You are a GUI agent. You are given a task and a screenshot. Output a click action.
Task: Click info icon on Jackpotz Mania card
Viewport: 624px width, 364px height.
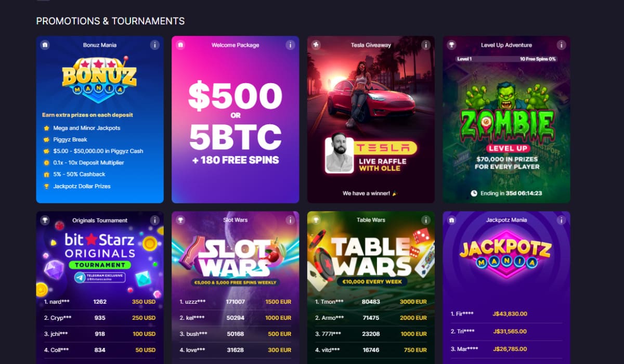(x=561, y=220)
